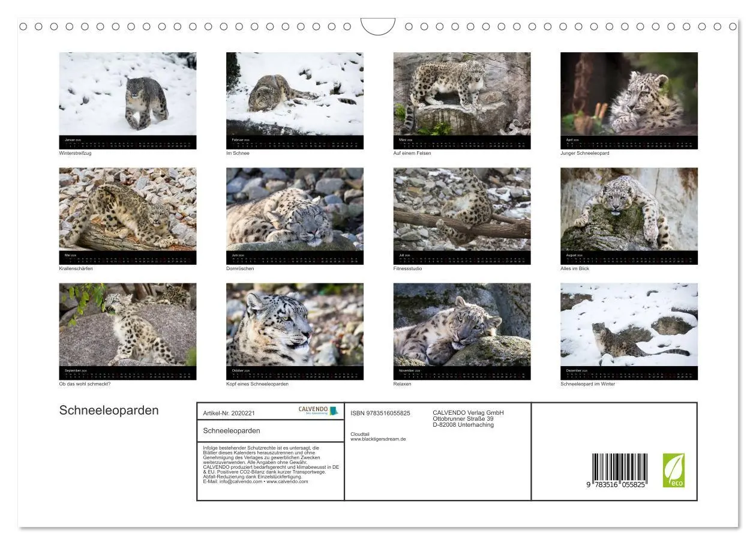
Task: Click the caption 'Kopf eines Schneeleoparden'
Action: point(257,384)
